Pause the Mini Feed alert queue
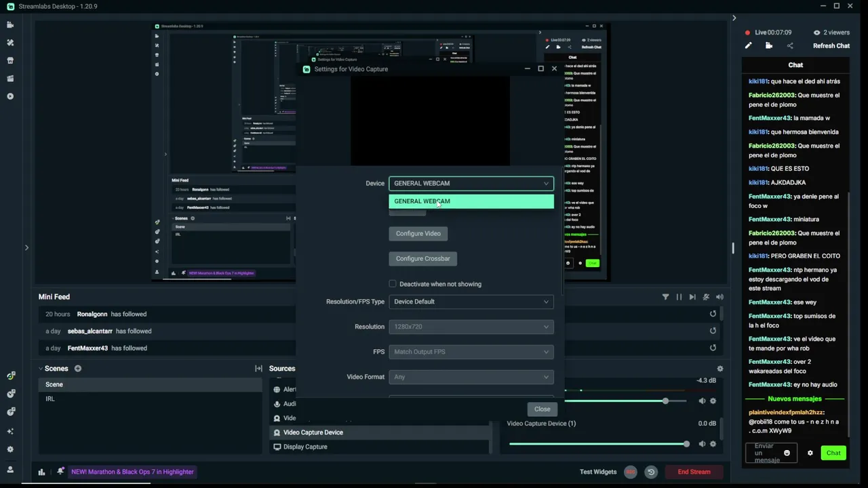The width and height of the screenshot is (868, 488). point(679,297)
